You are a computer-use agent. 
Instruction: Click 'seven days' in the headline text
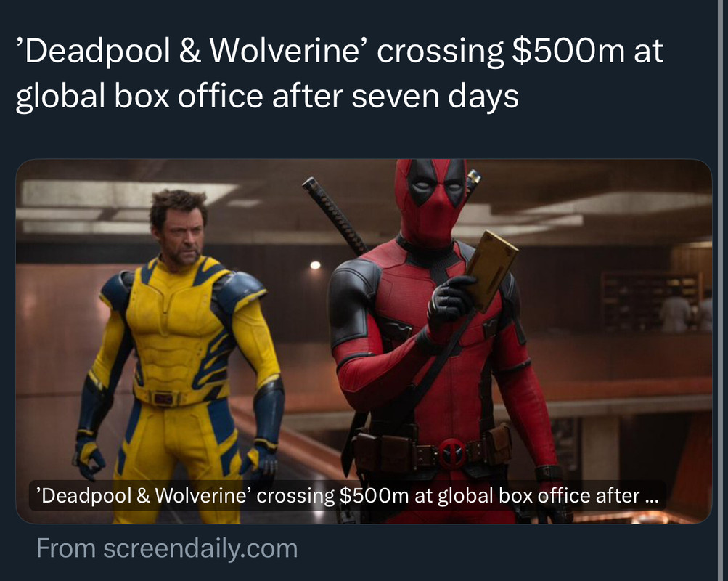[x=435, y=97]
